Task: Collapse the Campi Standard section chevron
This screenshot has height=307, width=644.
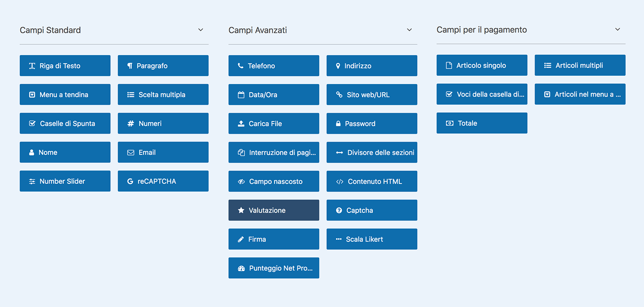Action: pos(200,30)
